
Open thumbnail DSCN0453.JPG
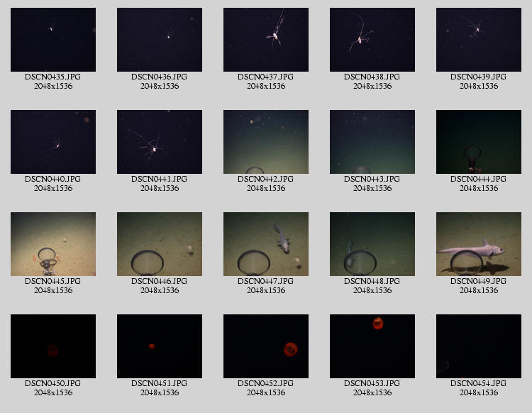372,346
